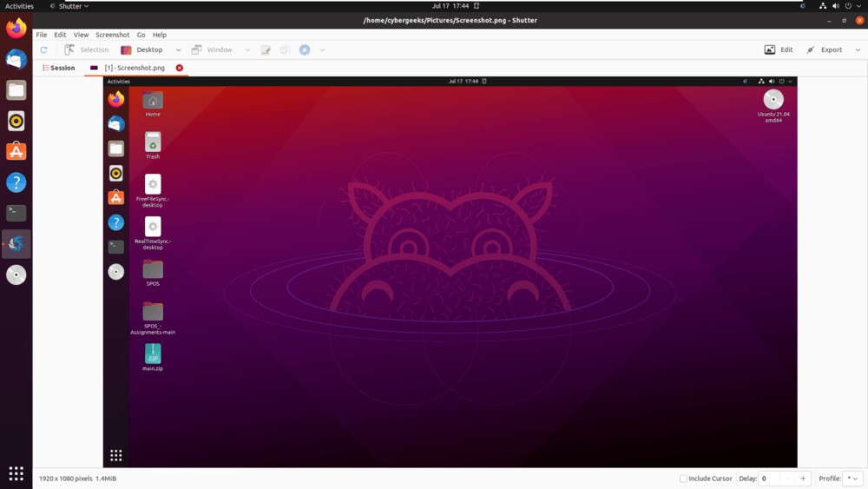Viewport: 868px width, 489px height.
Task: Click the volume icon in system tray
Action: coord(835,6)
